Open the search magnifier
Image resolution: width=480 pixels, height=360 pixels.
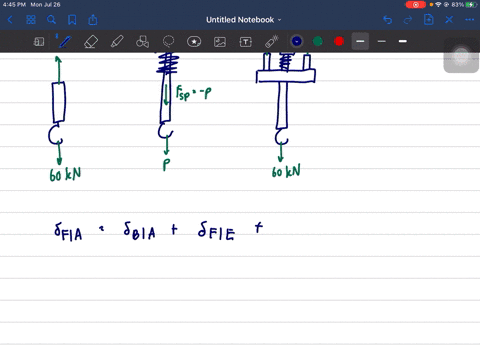click(51, 20)
